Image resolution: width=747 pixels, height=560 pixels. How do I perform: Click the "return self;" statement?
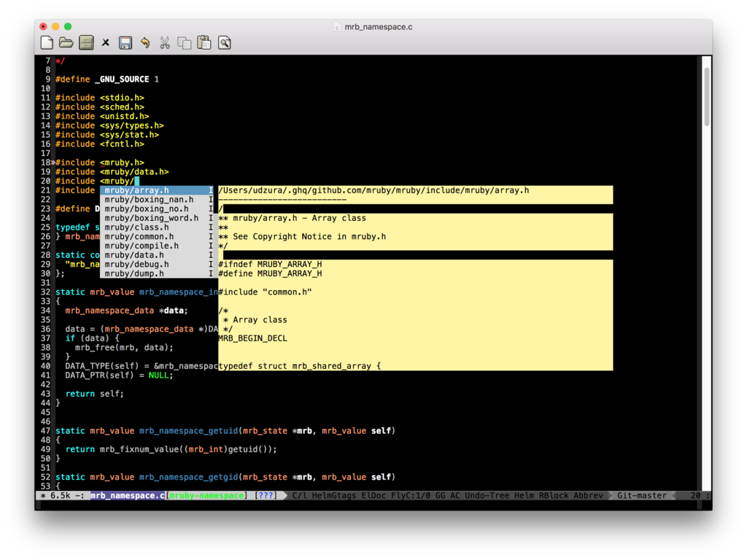(94, 394)
